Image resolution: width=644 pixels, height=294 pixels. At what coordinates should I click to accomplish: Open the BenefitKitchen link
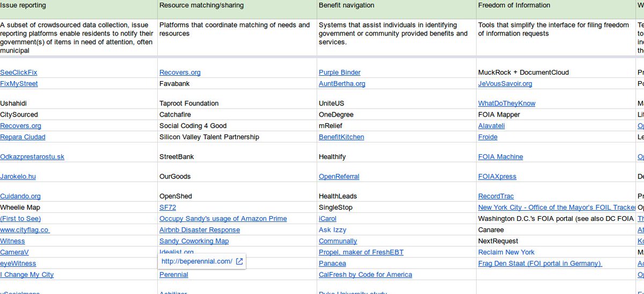pyautogui.click(x=341, y=137)
